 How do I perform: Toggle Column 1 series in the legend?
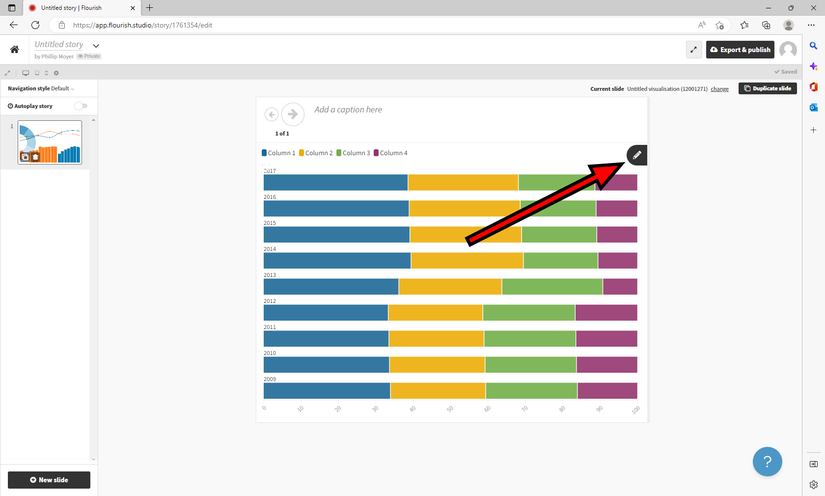pyautogui.click(x=278, y=153)
